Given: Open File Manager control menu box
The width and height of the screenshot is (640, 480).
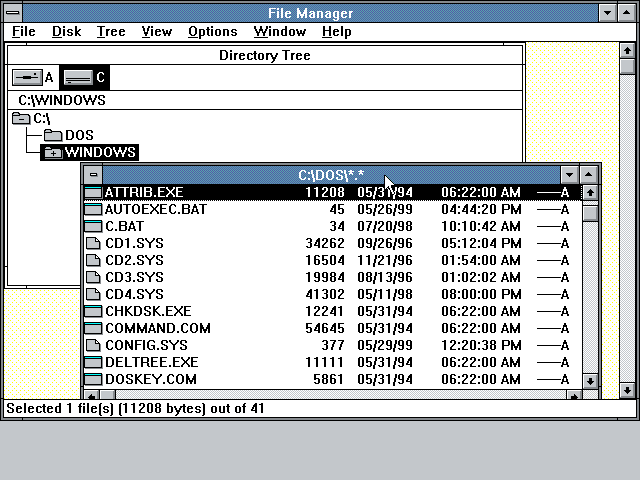Looking at the screenshot, I should point(13,13).
